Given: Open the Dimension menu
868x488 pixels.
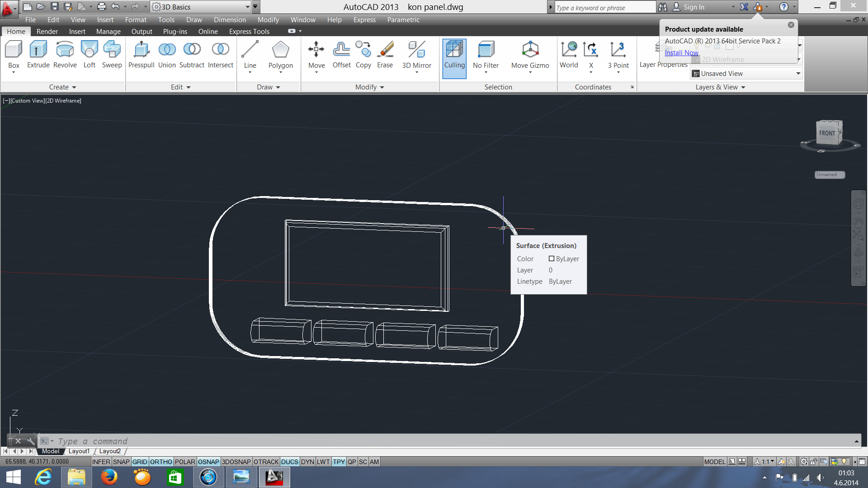Looking at the screenshot, I should 230,20.
